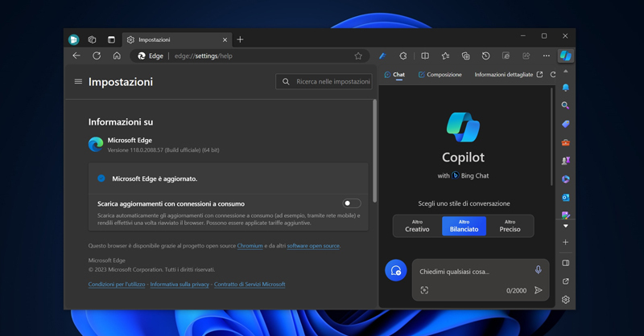Open the blue pen toolbar icon

382,55
